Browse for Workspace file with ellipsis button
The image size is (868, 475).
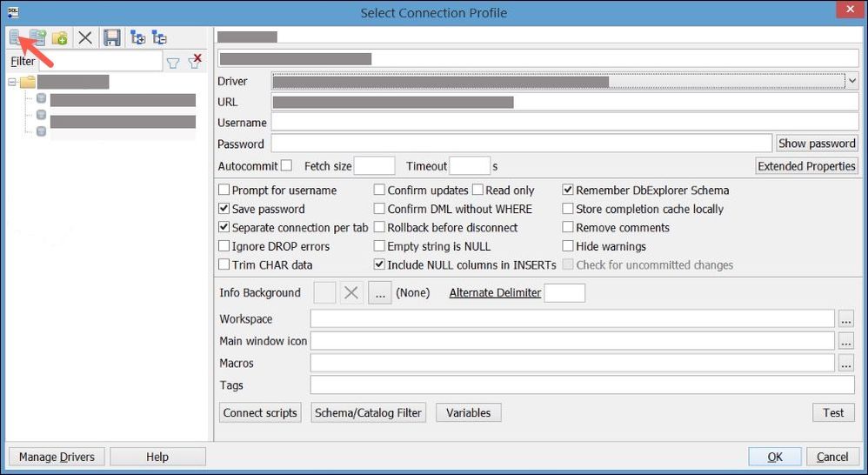coord(846,319)
